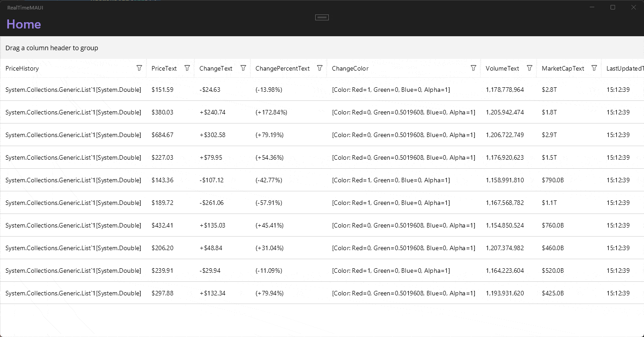Sort the grid by the PriceText header
This screenshot has width=644, height=337.
tap(164, 68)
